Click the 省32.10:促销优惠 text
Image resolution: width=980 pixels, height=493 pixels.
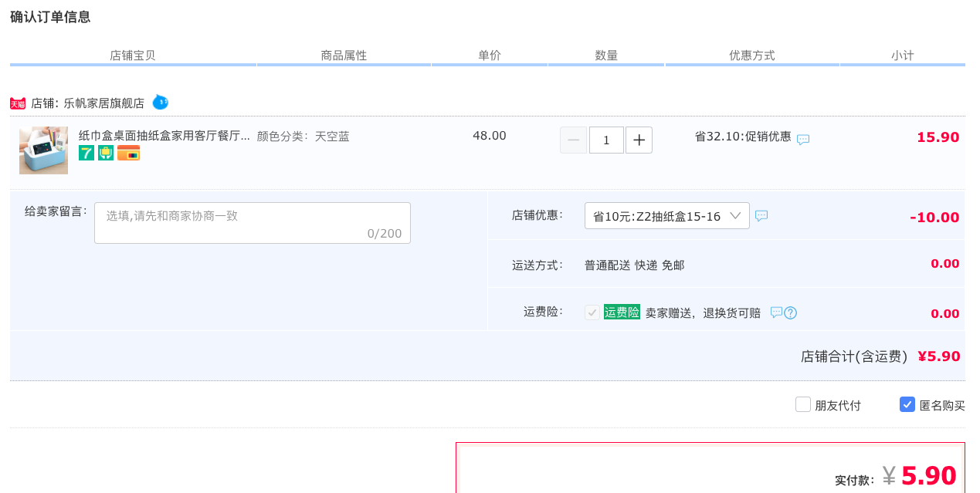(x=743, y=137)
